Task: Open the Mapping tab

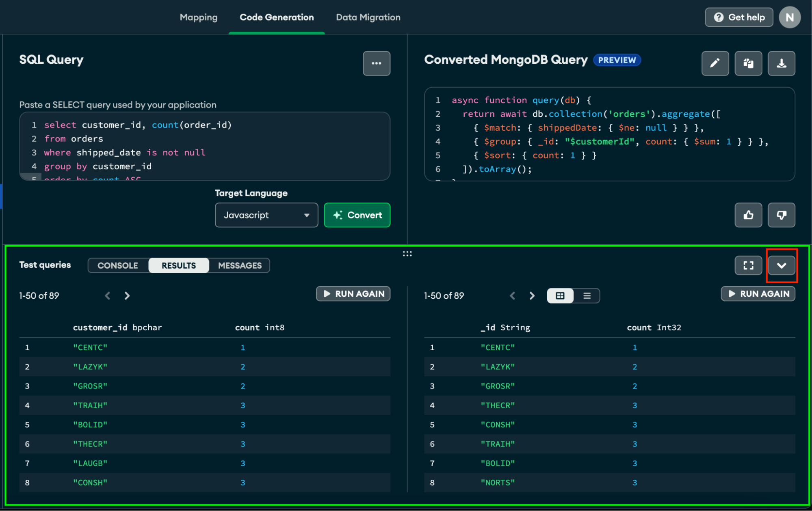Action: 199,17
